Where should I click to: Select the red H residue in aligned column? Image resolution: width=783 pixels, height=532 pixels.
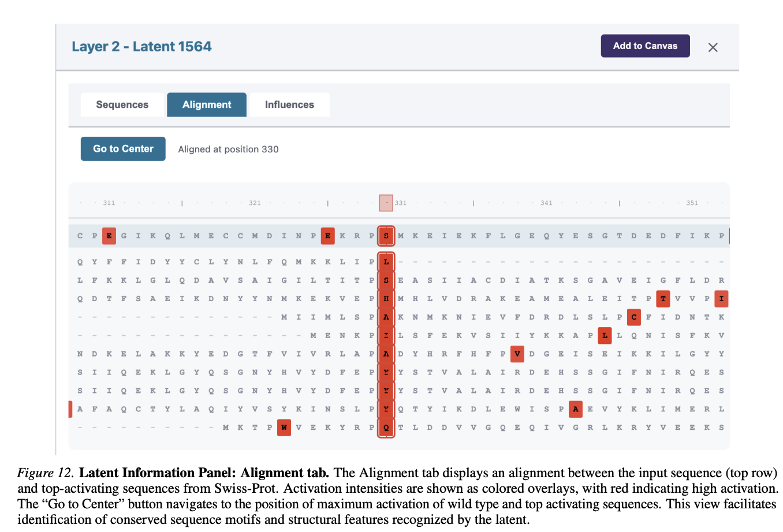click(x=386, y=298)
